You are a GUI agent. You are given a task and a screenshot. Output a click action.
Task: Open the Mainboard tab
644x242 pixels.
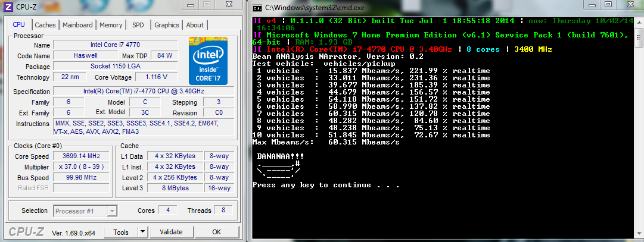pyautogui.click(x=77, y=25)
